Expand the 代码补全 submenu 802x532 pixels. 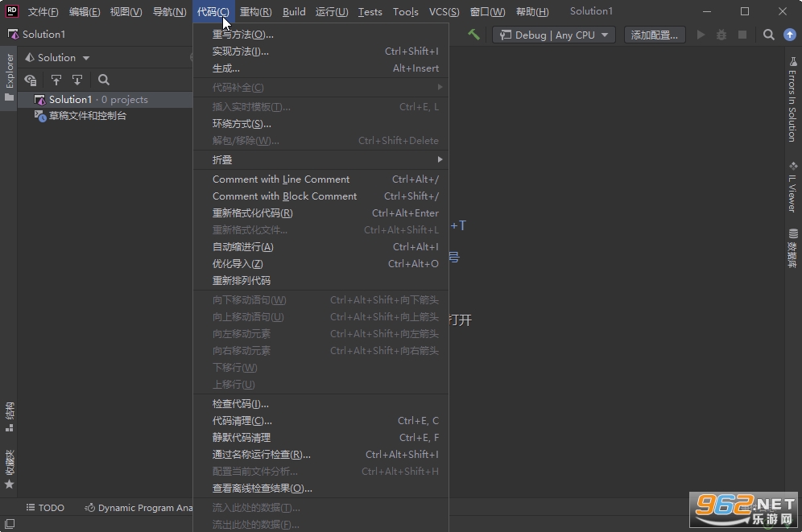(x=320, y=88)
